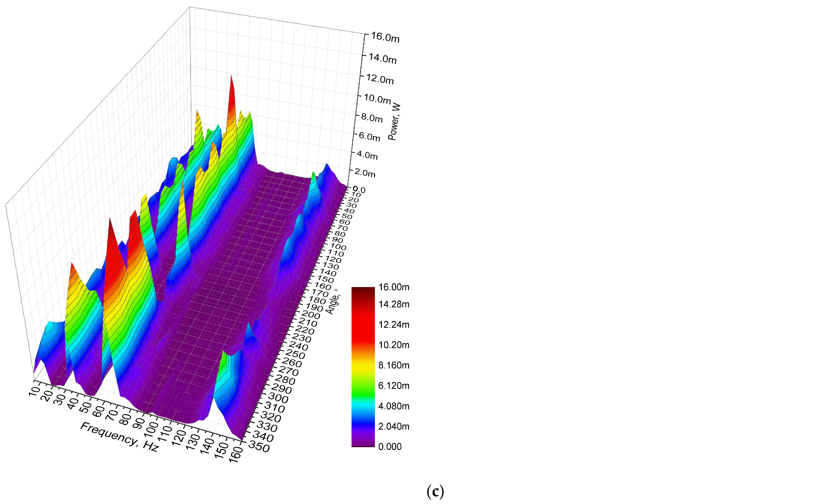Select the '8.0m' power axis tick label
The height and width of the screenshot is (504, 819).
pos(372,118)
